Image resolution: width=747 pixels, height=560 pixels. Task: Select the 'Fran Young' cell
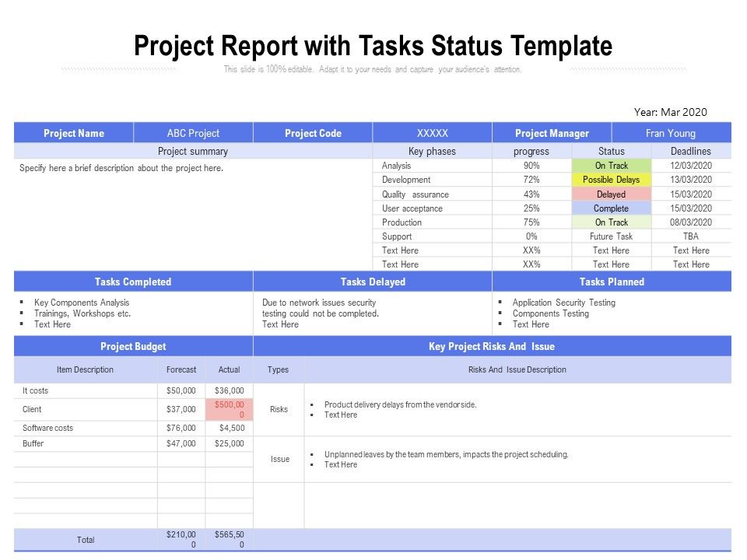click(x=671, y=133)
